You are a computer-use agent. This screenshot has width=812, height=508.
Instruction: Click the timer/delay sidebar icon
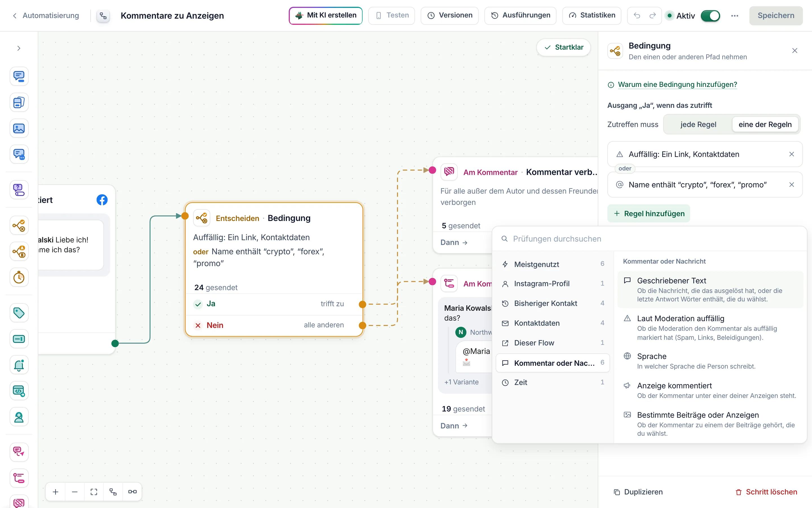(19, 277)
